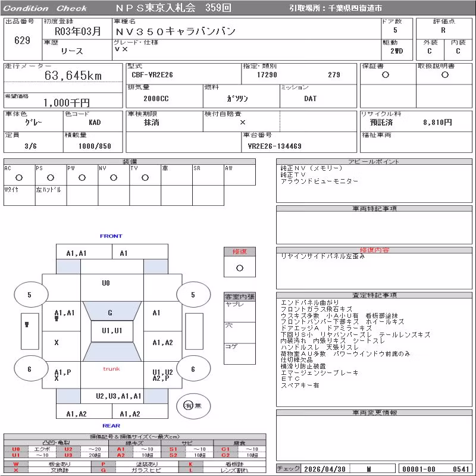476x476 pixels.
Task: Select the appeal point アラウンドビューモニター
Action: (x=320, y=181)
